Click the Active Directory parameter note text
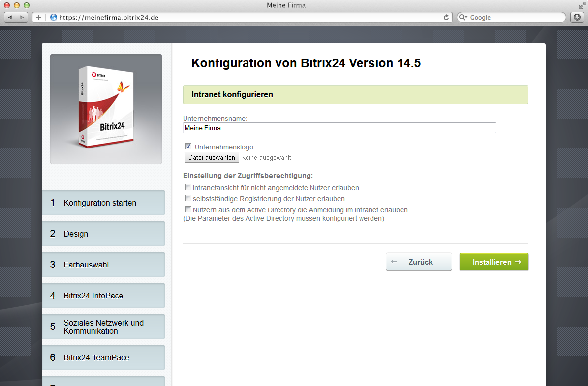 (283, 218)
